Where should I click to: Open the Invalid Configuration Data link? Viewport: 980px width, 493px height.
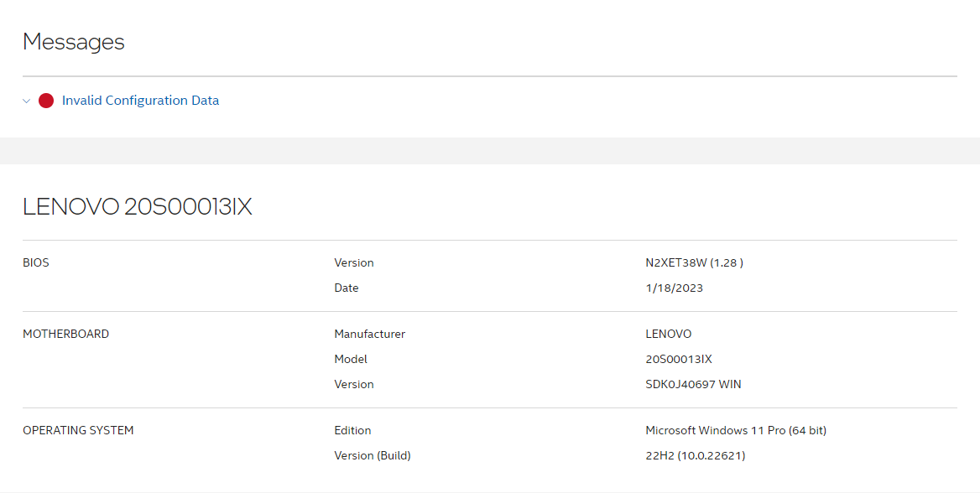[x=140, y=101]
